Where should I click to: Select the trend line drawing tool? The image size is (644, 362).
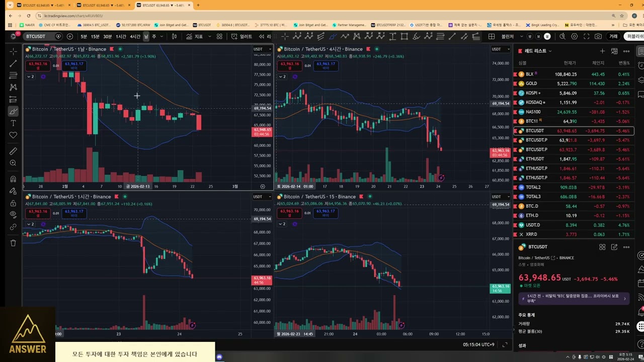(13, 63)
